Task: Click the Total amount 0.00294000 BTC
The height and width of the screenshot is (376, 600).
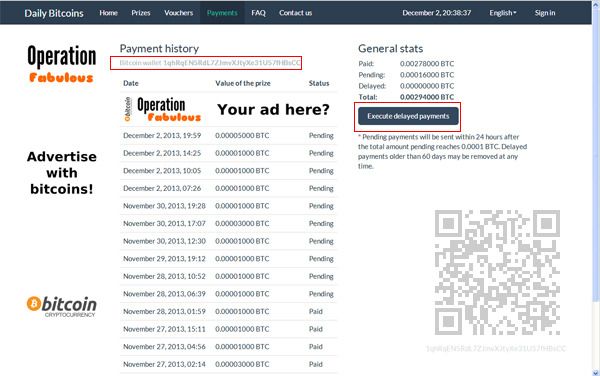Action: [427, 97]
